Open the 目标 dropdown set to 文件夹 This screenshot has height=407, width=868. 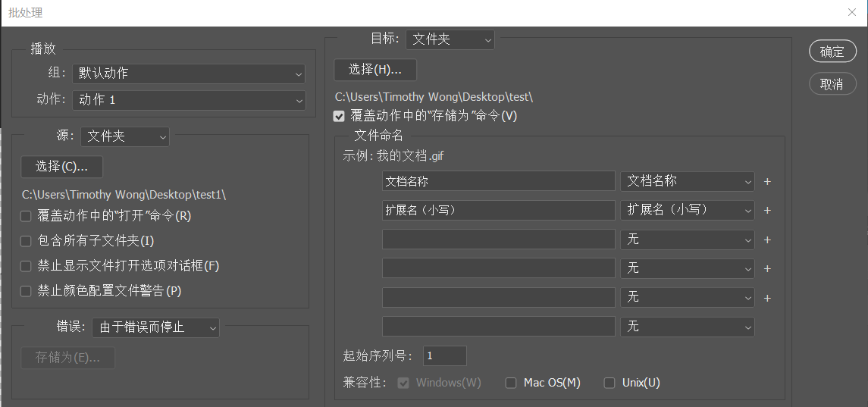450,40
